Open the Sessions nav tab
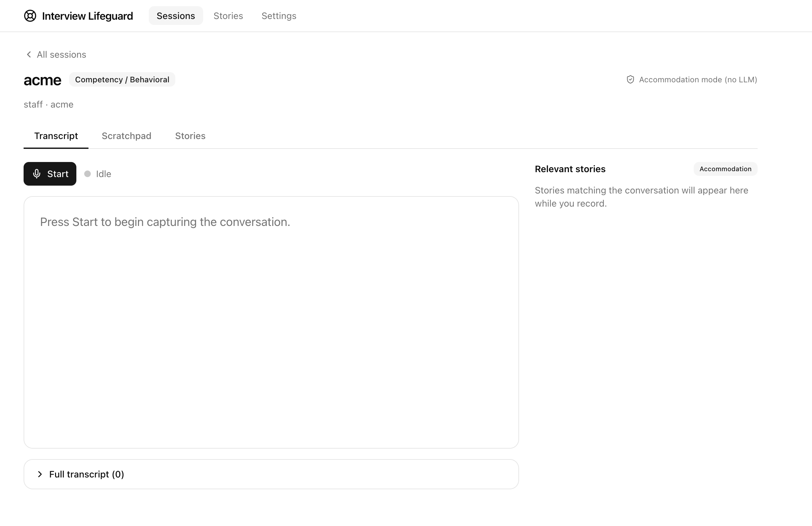The image size is (812, 526). pos(176,16)
